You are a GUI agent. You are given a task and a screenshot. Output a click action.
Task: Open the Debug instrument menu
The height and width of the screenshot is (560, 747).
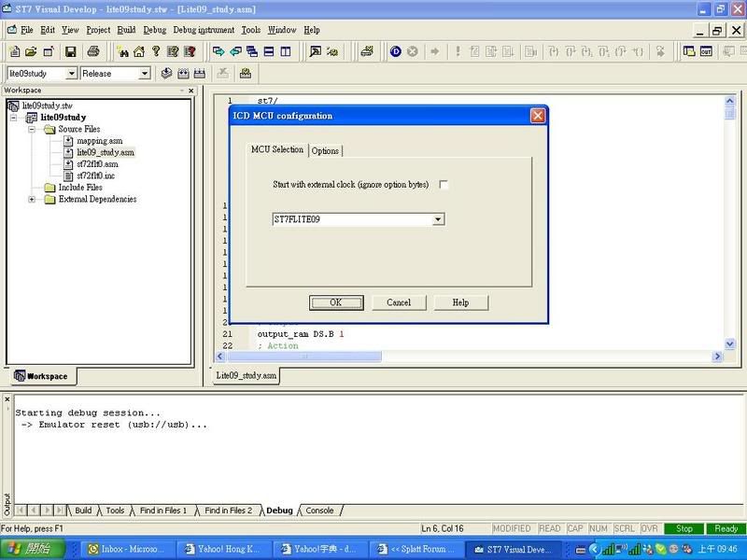[204, 30]
